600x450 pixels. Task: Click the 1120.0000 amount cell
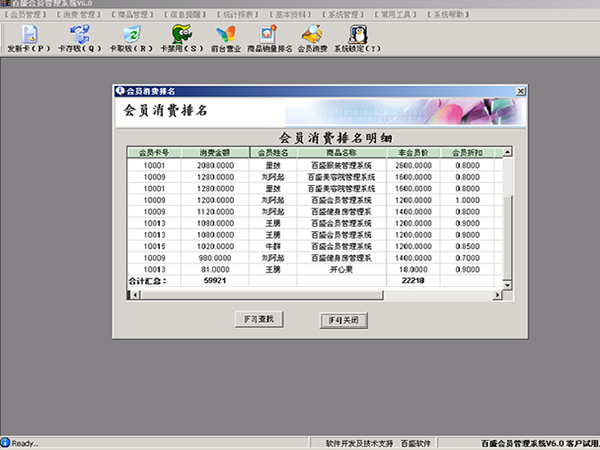coord(215,212)
